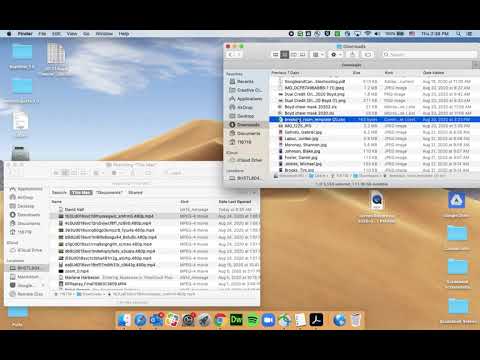480x360 pixels.
Task: Sort by Size column in Downloads window
Action: [x=356, y=73]
